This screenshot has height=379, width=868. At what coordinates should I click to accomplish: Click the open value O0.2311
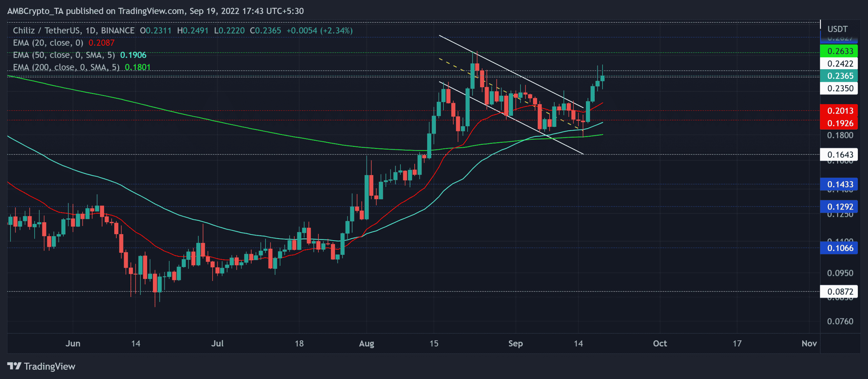coord(156,31)
